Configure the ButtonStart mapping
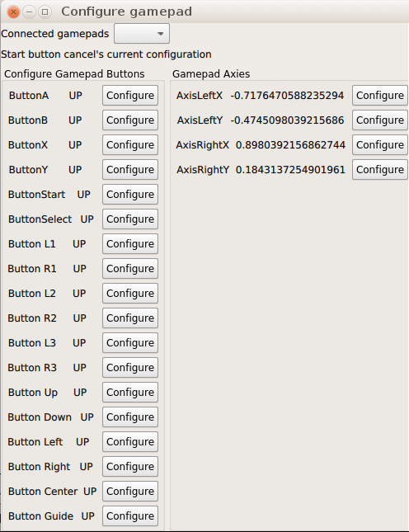Viewport: 409px width, 532px height. click(130, 195)
